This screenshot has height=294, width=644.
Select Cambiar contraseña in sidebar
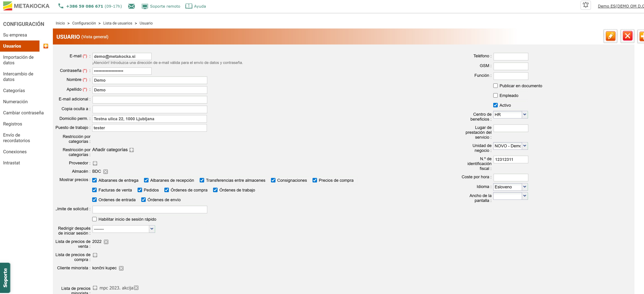coord(23,113)
